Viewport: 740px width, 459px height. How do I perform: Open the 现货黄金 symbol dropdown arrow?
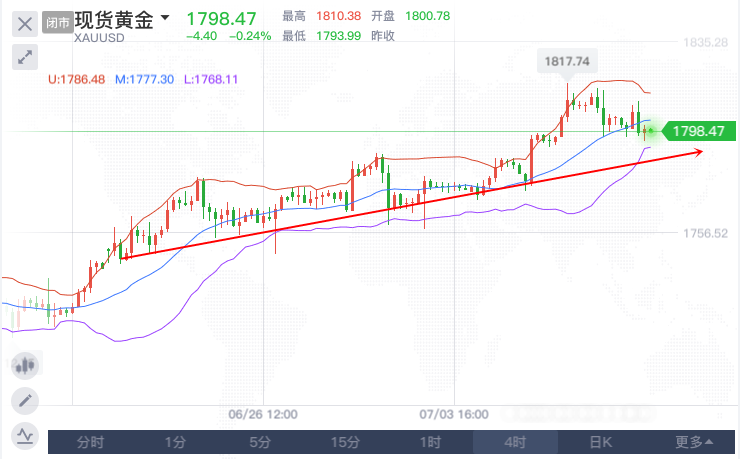click(x=164, y=18)
